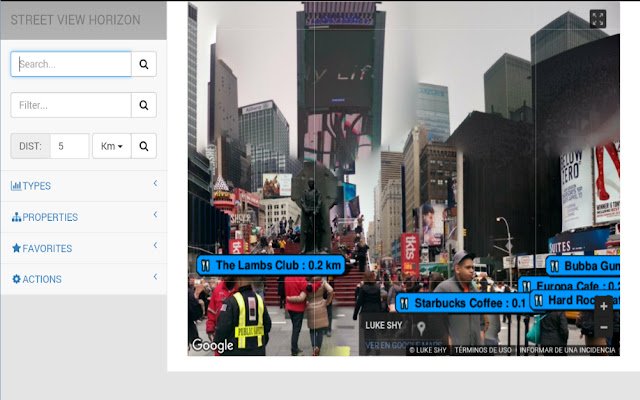The image size is (640, 400).
Task: Expand TYPES using its chevron arrow
Action: (x=156, y=183)
